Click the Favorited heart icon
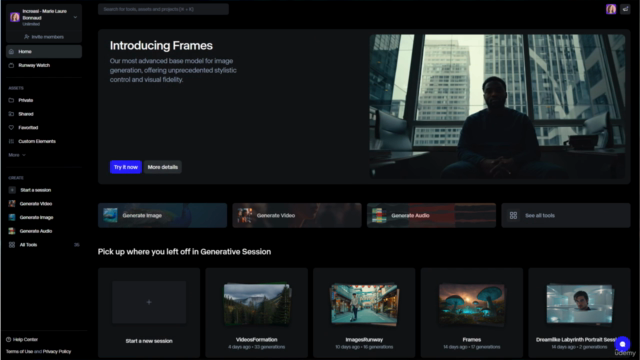This screenshot has width=640, height=360. [x=11, y=127]
